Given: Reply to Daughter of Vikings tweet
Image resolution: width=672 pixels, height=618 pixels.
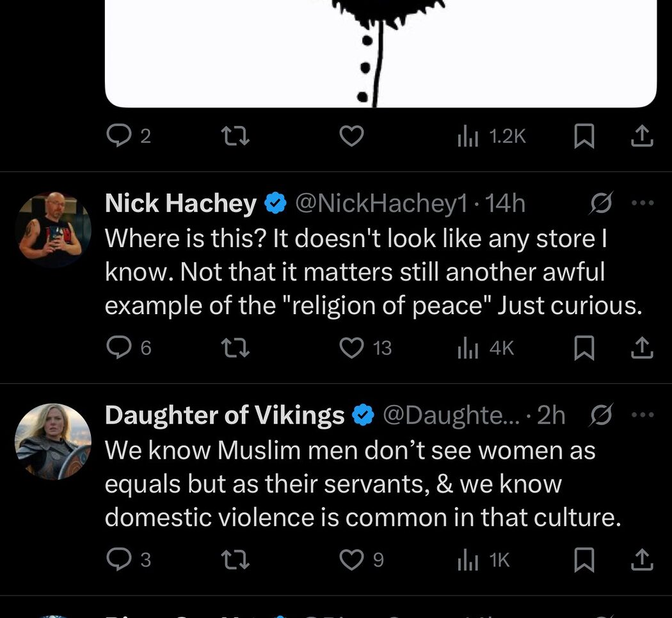Looking at the screenshot, I should click(118, 559).
